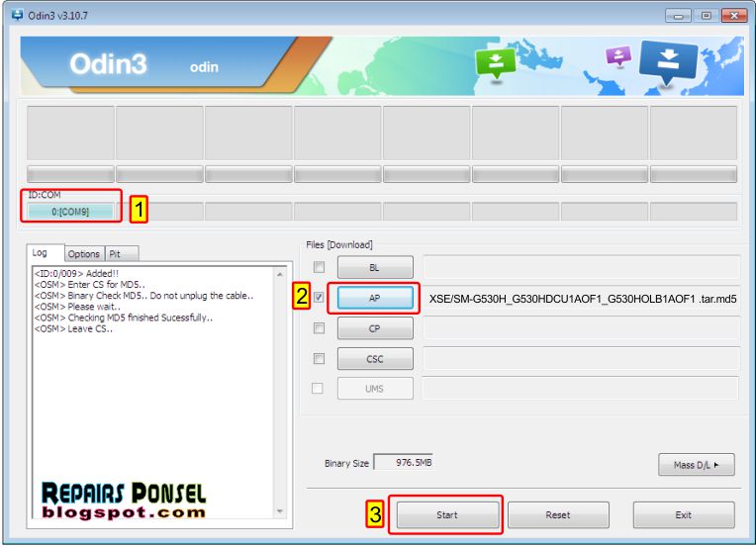The width and height of the screenshot is (756, 548).
Task: Click the empty CSC file path field
Action: click(x=582, y=359)
